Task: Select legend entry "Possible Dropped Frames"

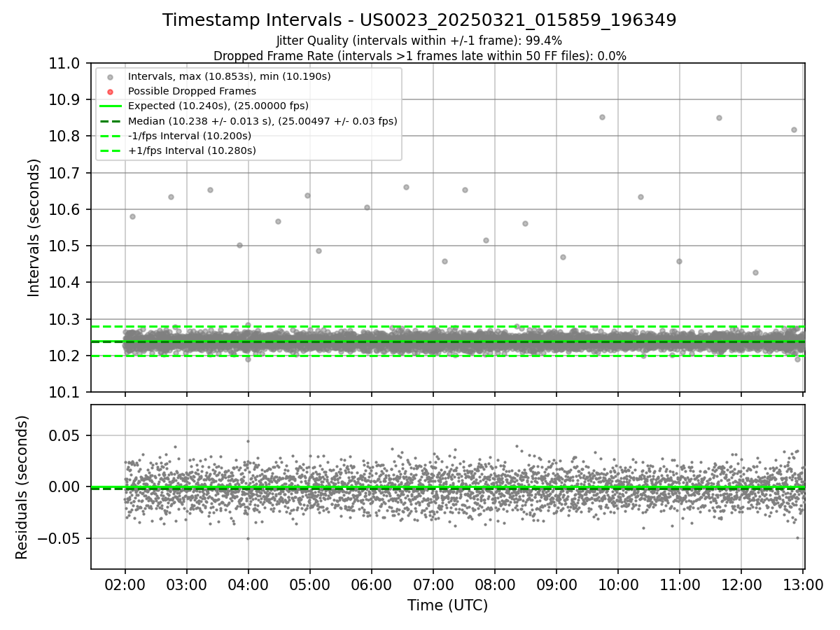Action: tap(192, 91)
